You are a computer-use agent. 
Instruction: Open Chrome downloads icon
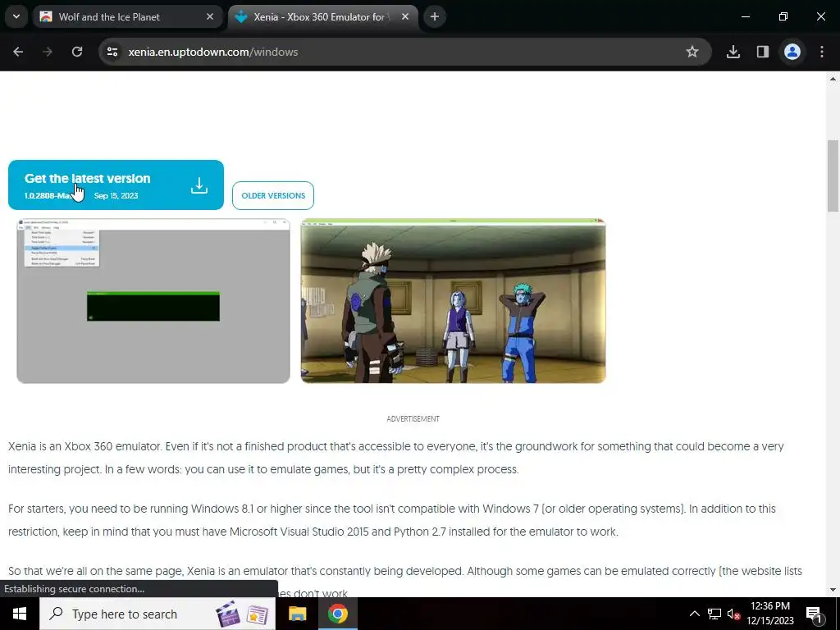[x=733, y=52]
